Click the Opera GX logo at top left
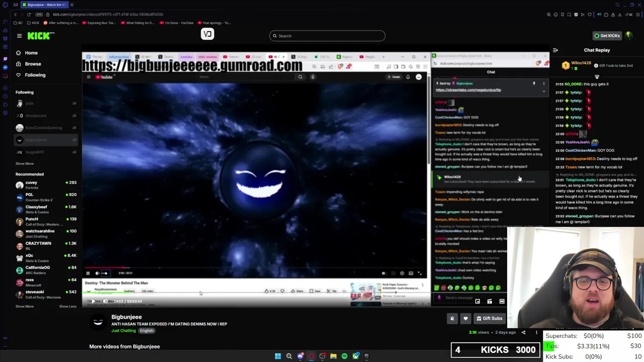This screenshot has height=362, width=644. [x=5, y=5]
